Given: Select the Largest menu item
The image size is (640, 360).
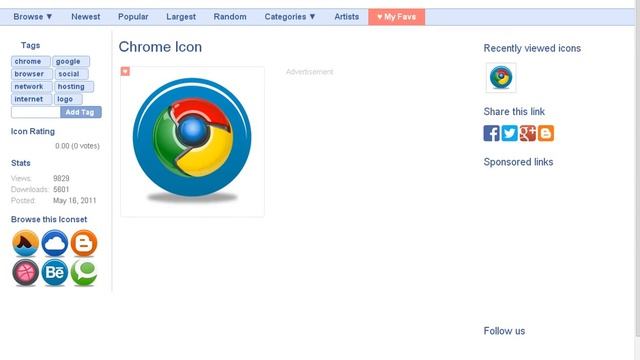Looking at the screenshot, I should click(181, 17).
